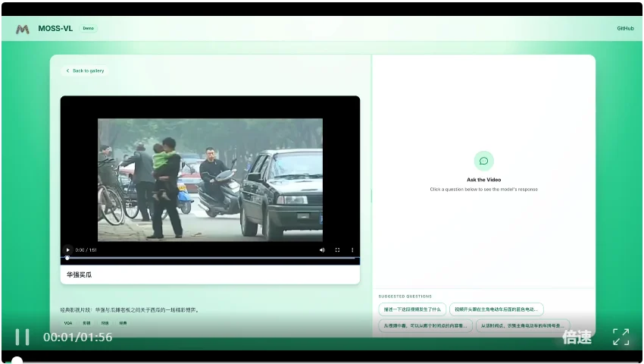Go back using the Back to gallery button
Screen dimensions: 644x364
[x=85, y=71]
